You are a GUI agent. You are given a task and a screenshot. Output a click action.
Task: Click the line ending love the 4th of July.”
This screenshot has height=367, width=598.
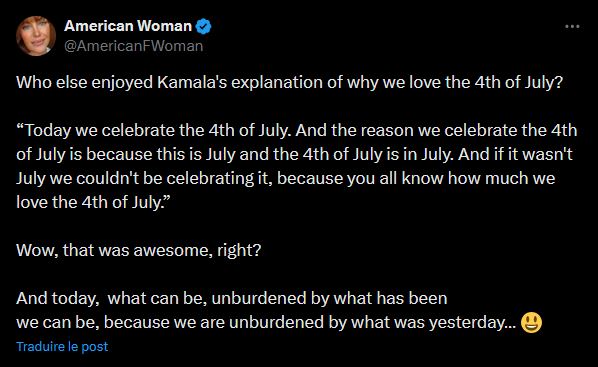pyautogui.click(x=93, y=203)
